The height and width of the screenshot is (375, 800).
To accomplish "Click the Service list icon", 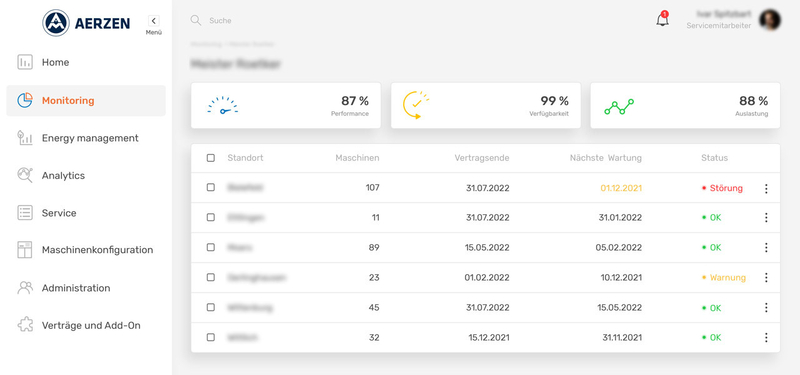I will (24, 213).
